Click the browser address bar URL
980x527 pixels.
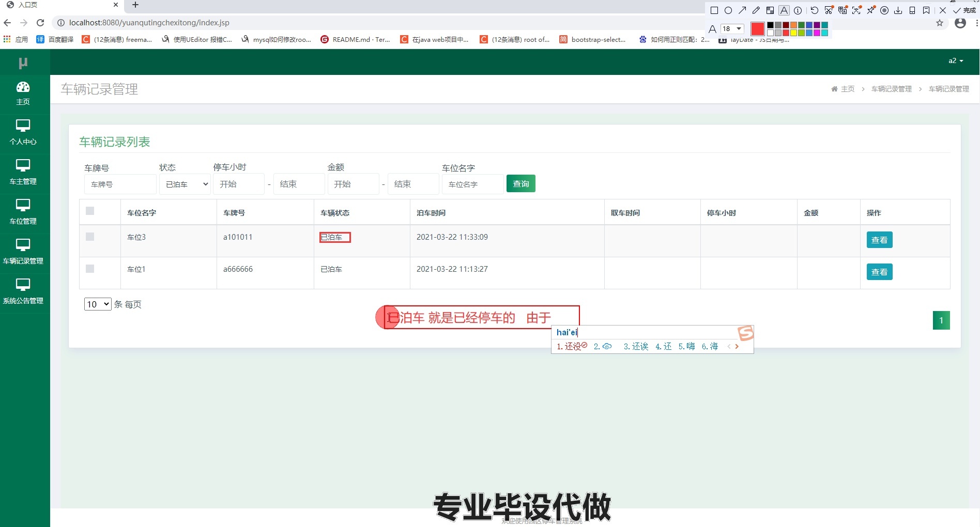[x=149, y=23]
